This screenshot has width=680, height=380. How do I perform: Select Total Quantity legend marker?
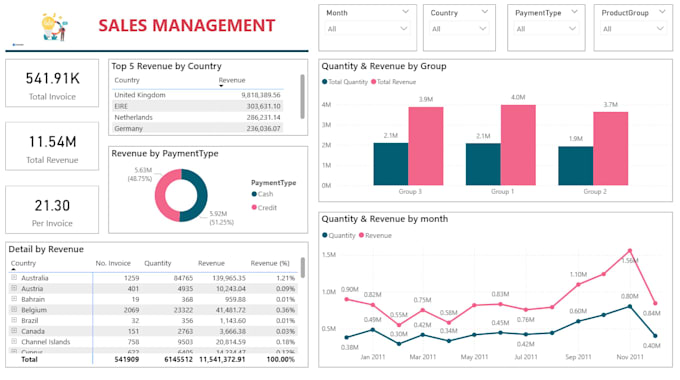[324, 82]
